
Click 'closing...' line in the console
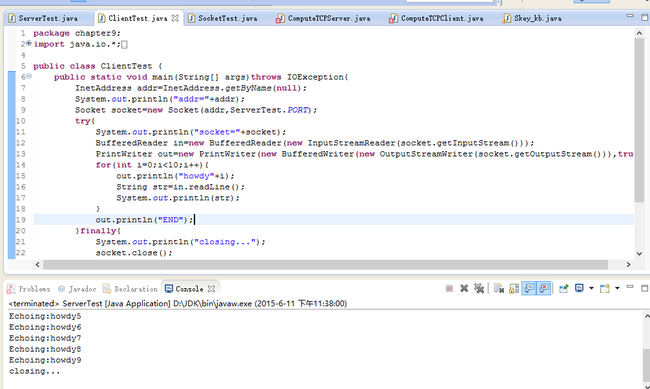pos(34,371)
